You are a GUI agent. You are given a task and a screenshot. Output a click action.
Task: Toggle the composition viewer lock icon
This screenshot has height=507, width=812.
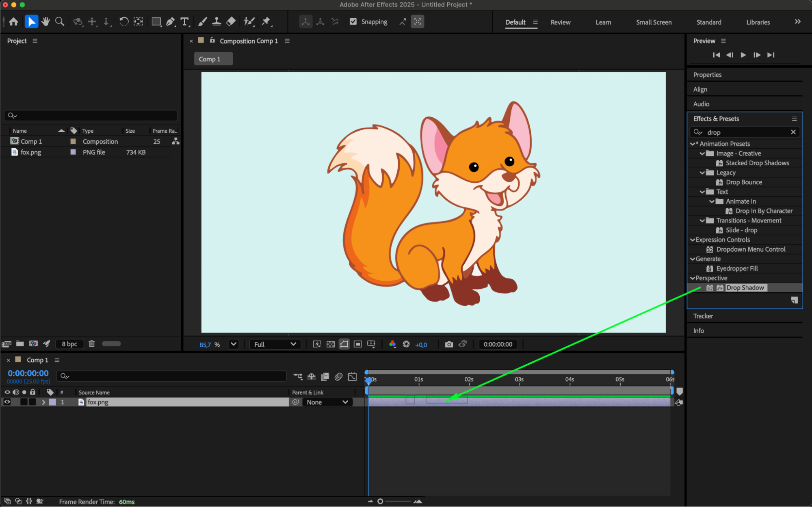point(212,40)
